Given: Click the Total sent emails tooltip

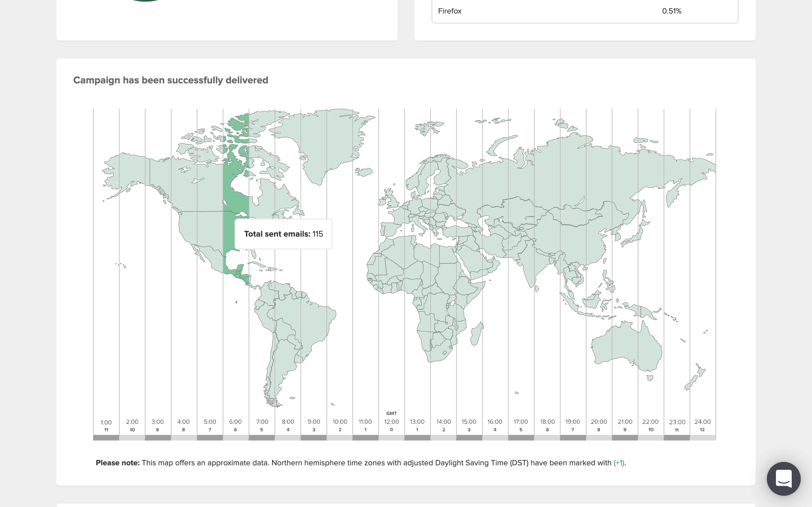Looking at the screenshot, I should point(283,234).
